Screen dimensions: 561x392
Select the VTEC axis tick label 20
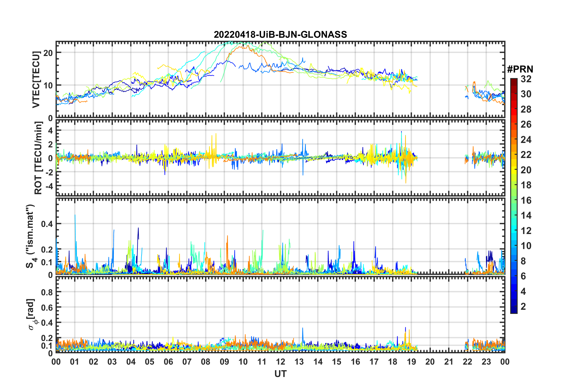tap(48, 53)
